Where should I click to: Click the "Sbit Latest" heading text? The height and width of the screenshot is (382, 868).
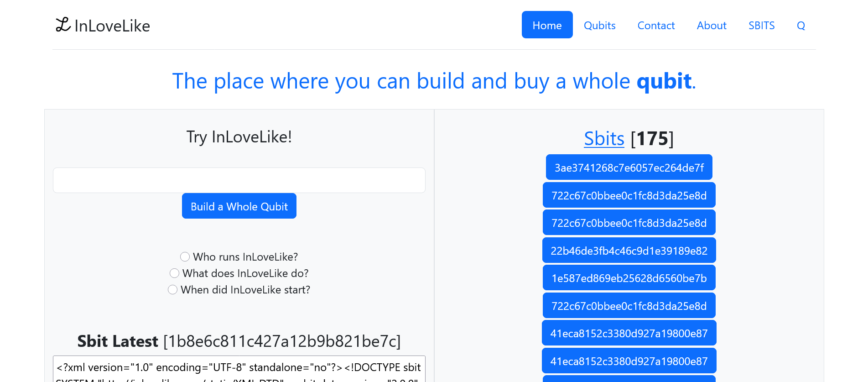click(x=118, y=341)
